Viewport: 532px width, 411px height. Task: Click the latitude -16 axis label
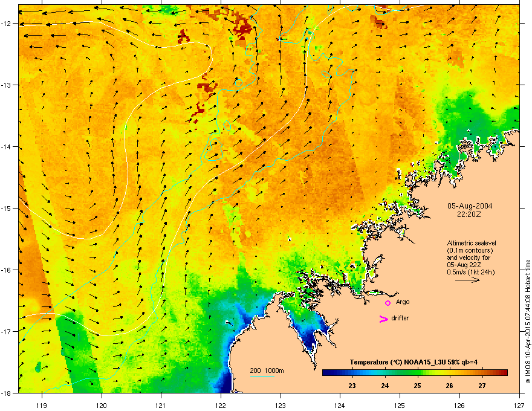coord(6,270)
